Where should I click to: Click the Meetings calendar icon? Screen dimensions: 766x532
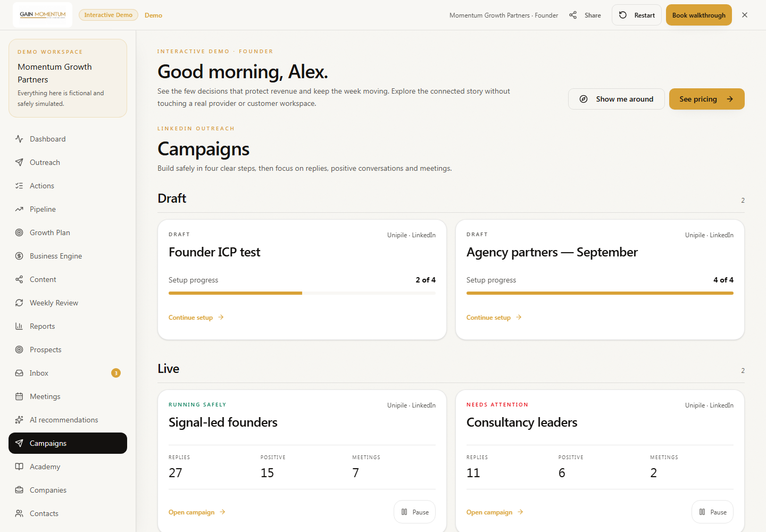click(x=19, y=396)
